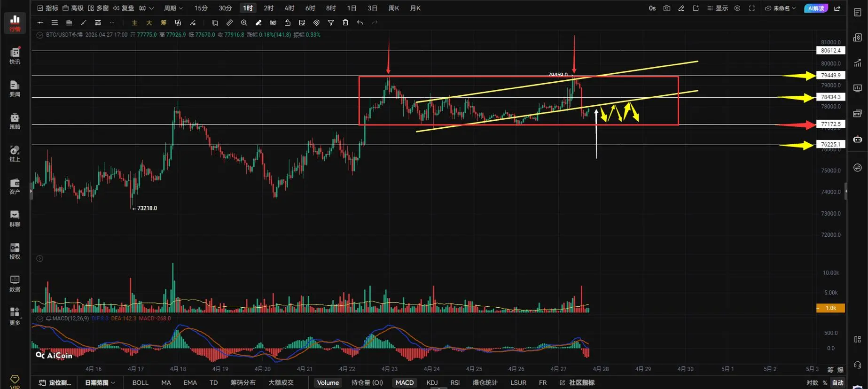868x389 pixels.
Task: Open the 群聊 group chat sidebar item
Action: point(15,218)
